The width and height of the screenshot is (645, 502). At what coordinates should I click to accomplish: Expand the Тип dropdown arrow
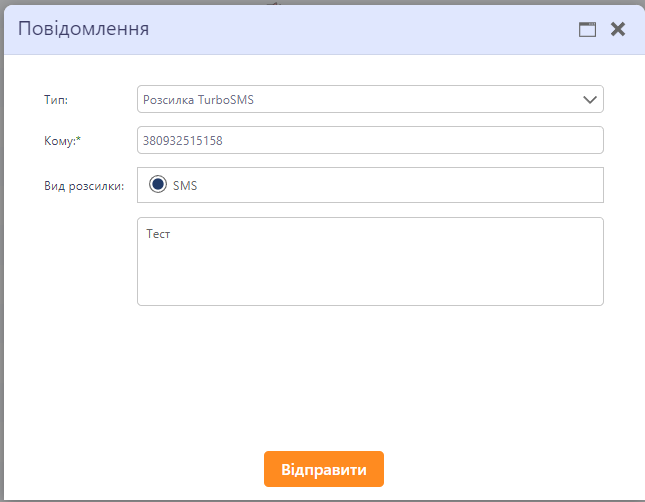click(590, 100)
